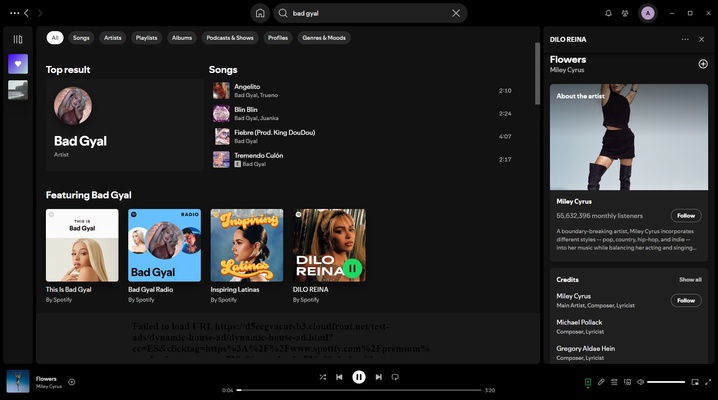Toggle shuffle playback
Screen dimensions: 718x400
point(323,377)
